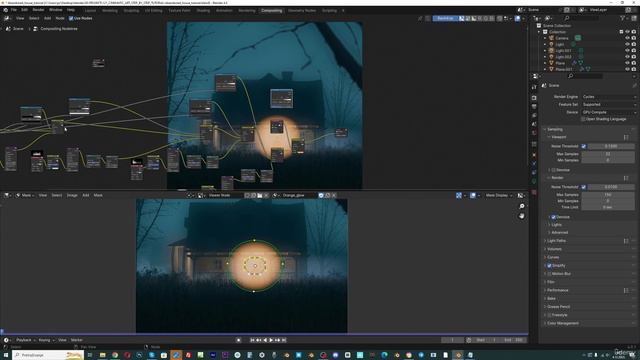The image size is (640, 360).
Task: Open the File menu
Action: coord(13,10)
